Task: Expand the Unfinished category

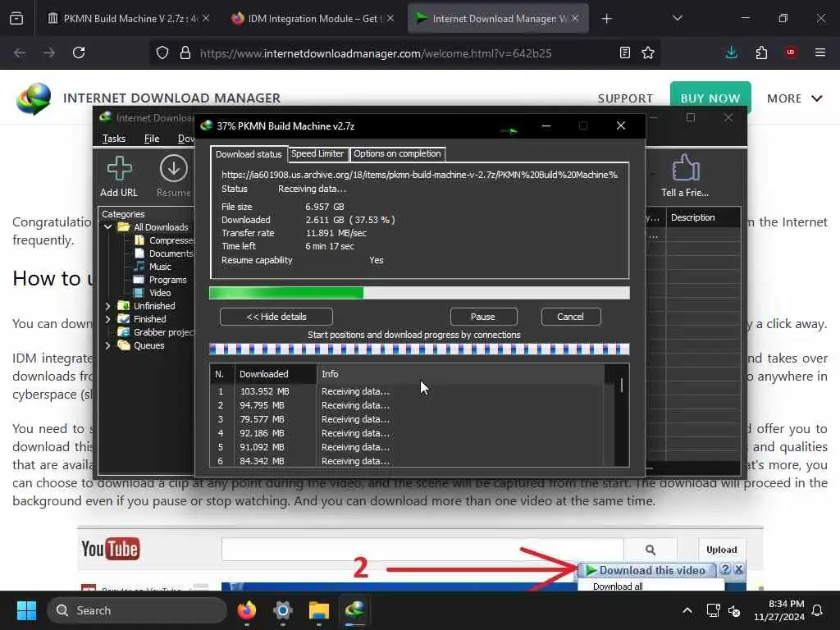Action: click(x=107, y=306)
